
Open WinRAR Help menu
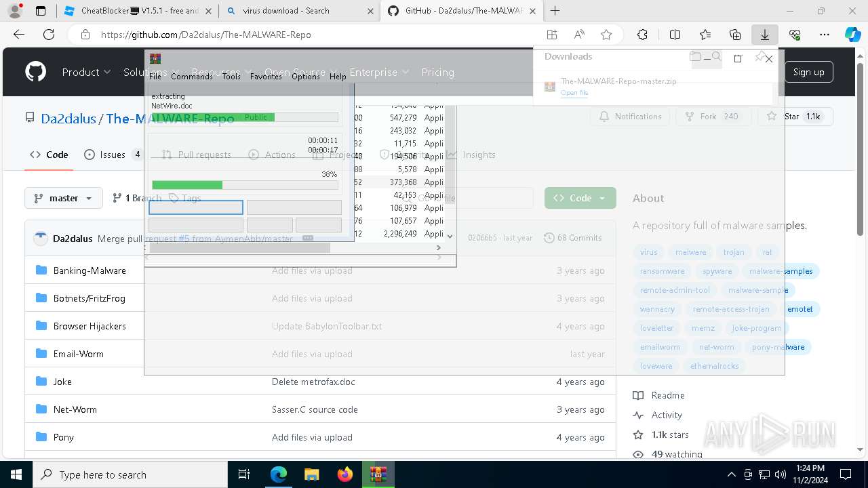tap(338, 77)
